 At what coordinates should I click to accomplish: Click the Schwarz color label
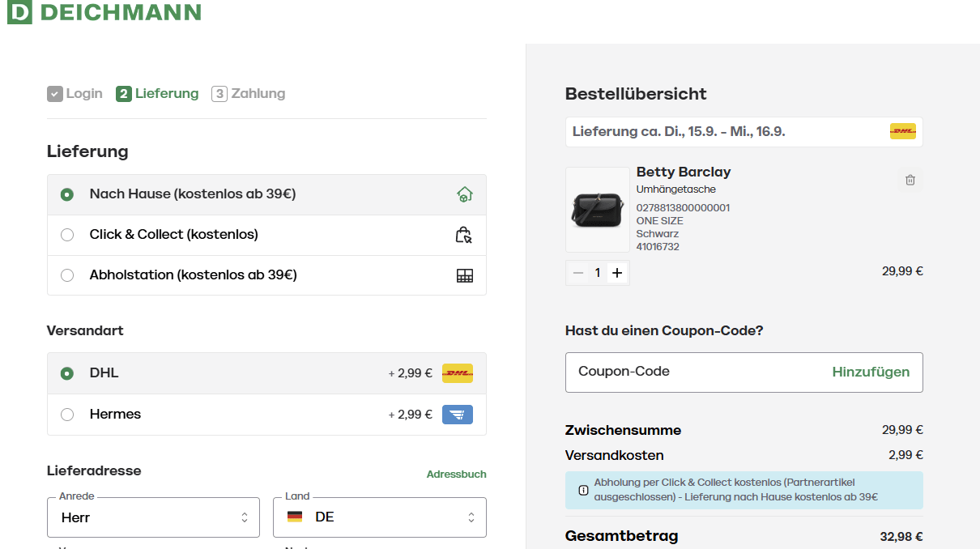coord(658,234)
